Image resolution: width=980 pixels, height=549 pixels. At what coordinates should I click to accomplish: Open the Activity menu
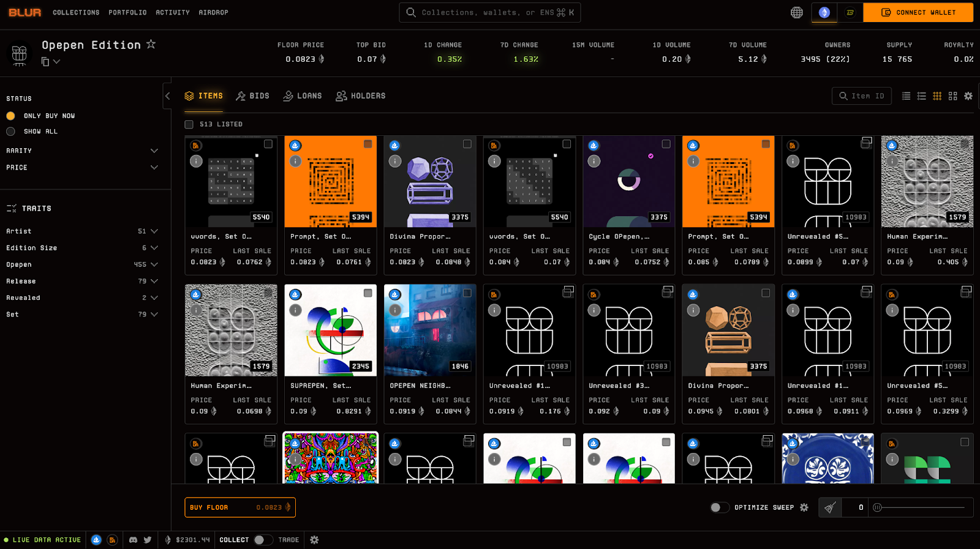coord(173,12)
